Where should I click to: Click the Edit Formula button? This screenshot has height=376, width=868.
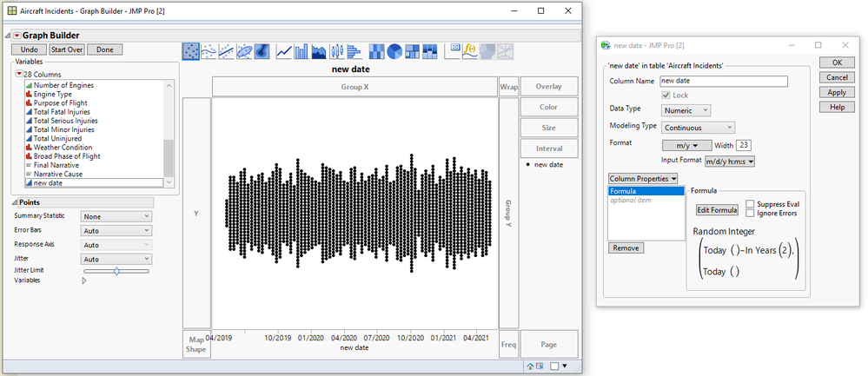pos(716,210)
